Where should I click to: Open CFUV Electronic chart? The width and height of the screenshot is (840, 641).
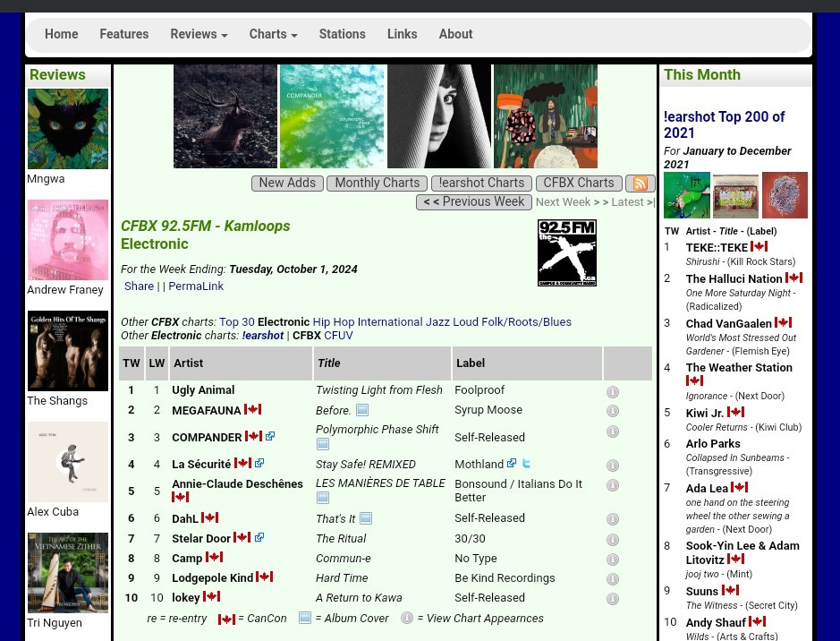tap(338, 336)
